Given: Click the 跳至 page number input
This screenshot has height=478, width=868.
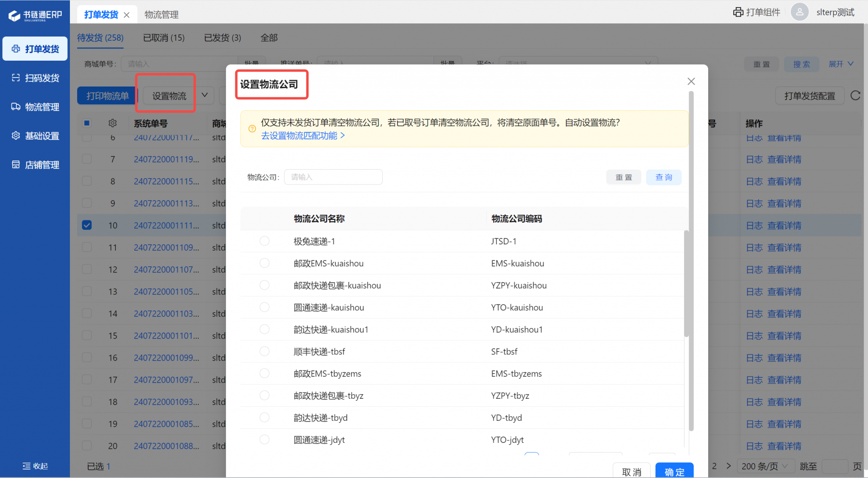Looking at the screenshot, I should tap(835, 466).
